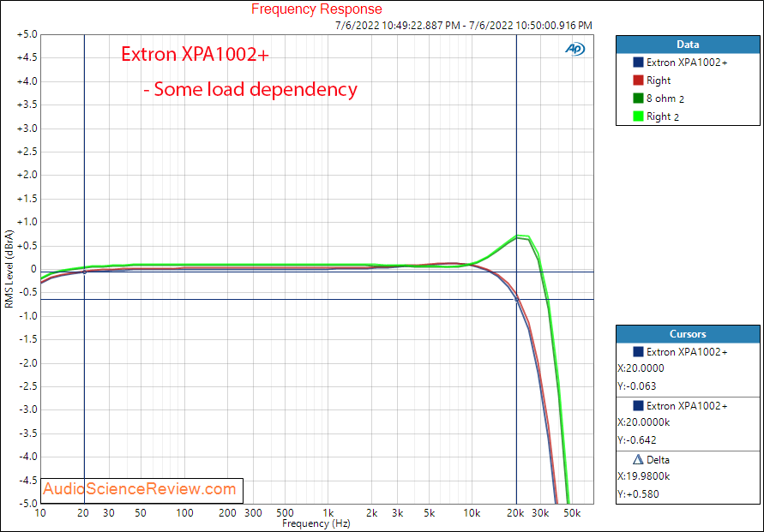Click the Y:-0.063 cursor readout

[637, 386]
